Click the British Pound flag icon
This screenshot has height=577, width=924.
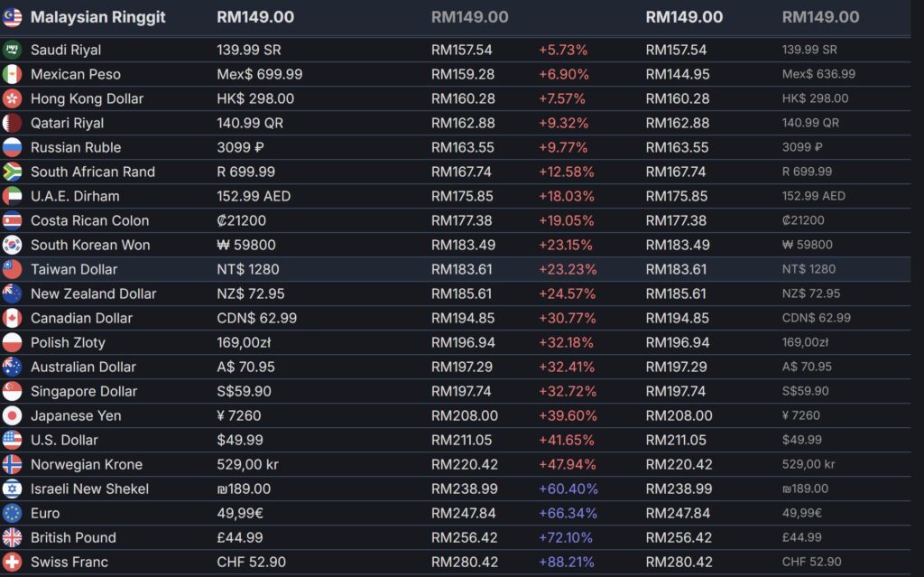point(12,537)
